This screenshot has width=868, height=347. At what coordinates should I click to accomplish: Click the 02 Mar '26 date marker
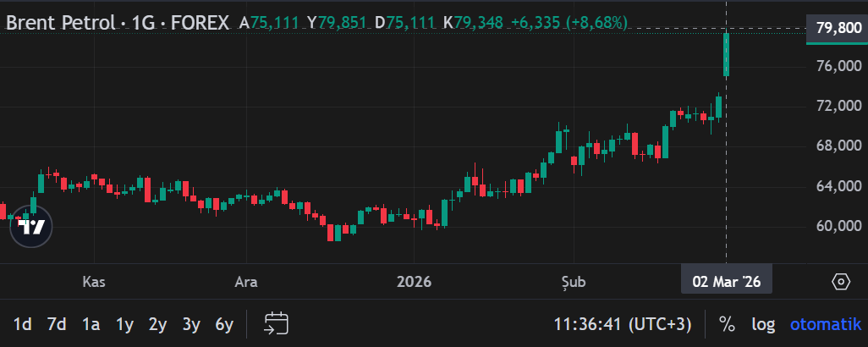tap(726, 281)
